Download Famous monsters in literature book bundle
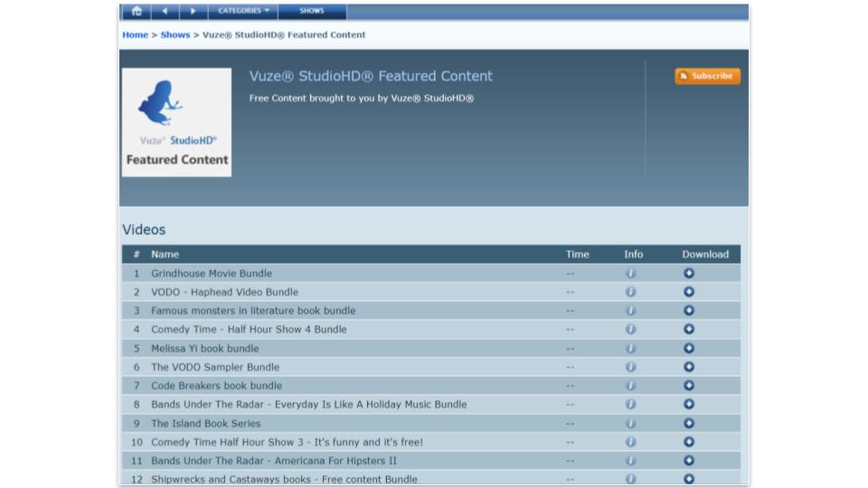This screenshot has width=868, height=488. click(x=689, y=310)
